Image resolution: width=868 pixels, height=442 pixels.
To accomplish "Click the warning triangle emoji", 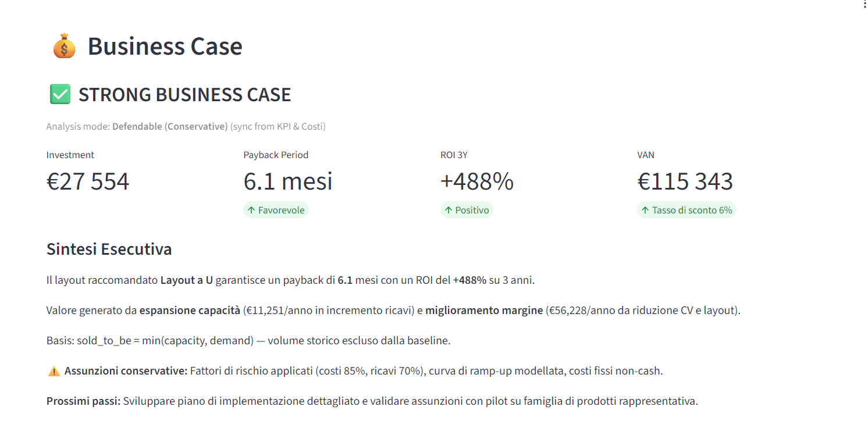I will coord(54,371).
